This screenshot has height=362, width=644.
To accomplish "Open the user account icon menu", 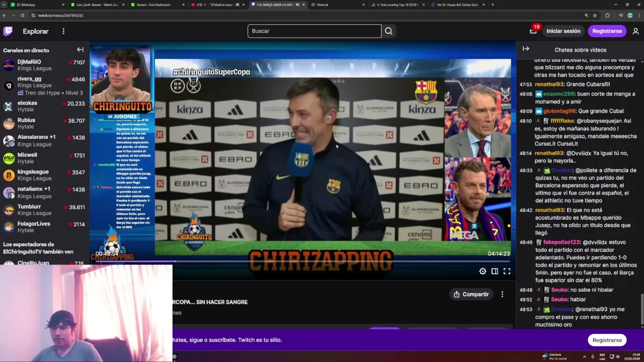I will tap(635, 31).
